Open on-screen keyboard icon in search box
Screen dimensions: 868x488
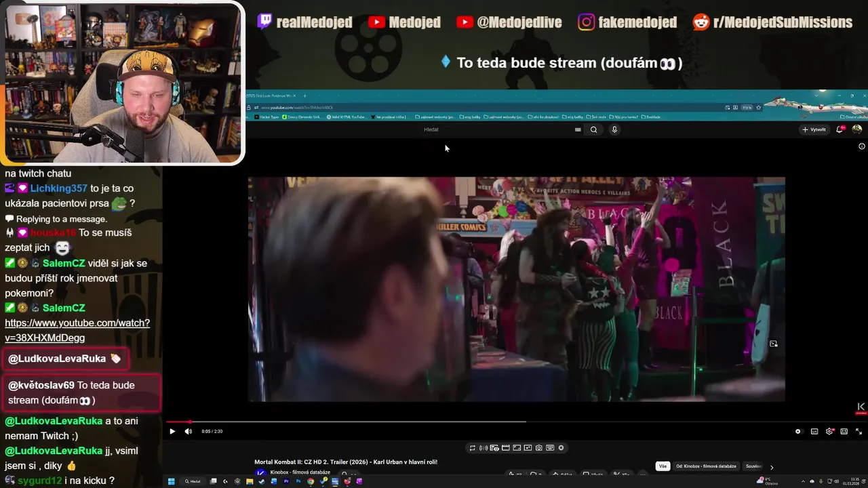578,129
